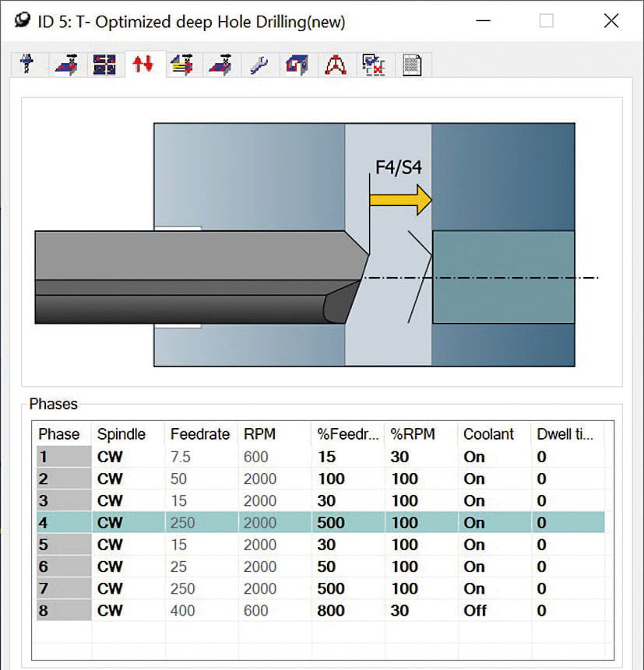Open the red triangle compass tab icon
644x670 pixels.
click(x=336, y=65)
